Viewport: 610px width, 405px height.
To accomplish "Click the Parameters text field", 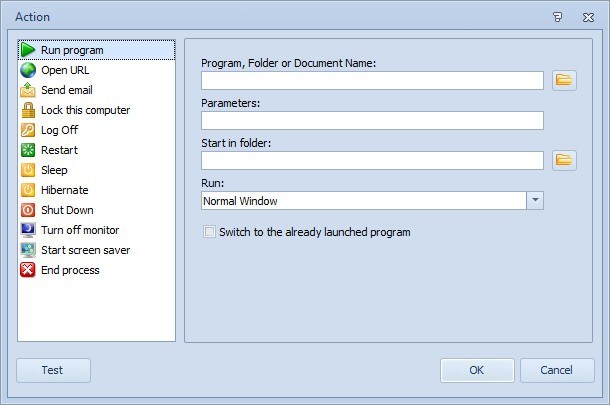I will tap(372, 120).
